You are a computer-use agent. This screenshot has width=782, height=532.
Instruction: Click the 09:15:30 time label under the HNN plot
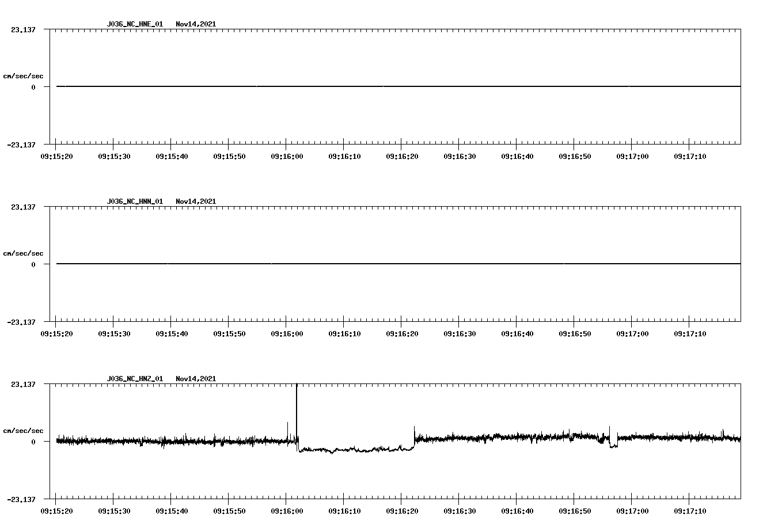click(114, 334)
